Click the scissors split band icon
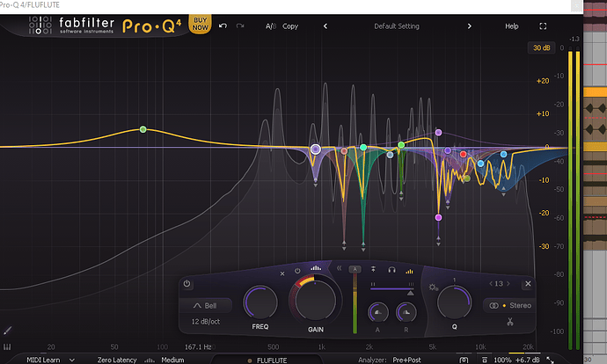The image size is (607, 364). coord(510,321)
